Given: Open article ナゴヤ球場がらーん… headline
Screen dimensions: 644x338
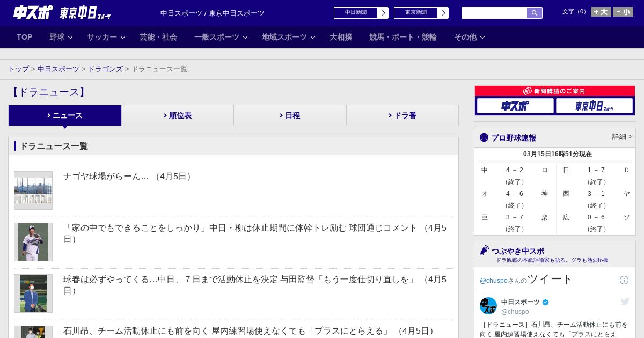Looking at the screenshot, I should click(x=129, y=177).
